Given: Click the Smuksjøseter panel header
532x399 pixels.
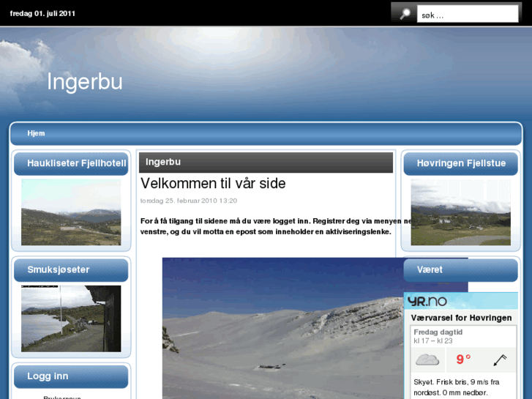Looking at the screenshot, I should 71,270.
